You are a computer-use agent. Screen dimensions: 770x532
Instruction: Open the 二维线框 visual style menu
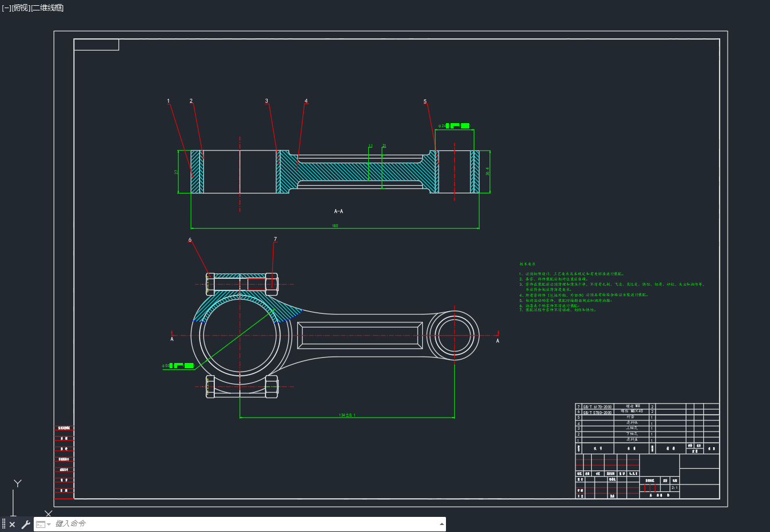pos(47,8)
